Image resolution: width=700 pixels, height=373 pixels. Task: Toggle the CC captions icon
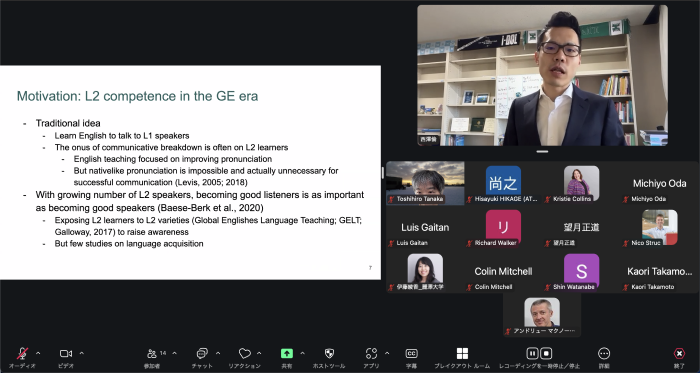pos(411,353)
